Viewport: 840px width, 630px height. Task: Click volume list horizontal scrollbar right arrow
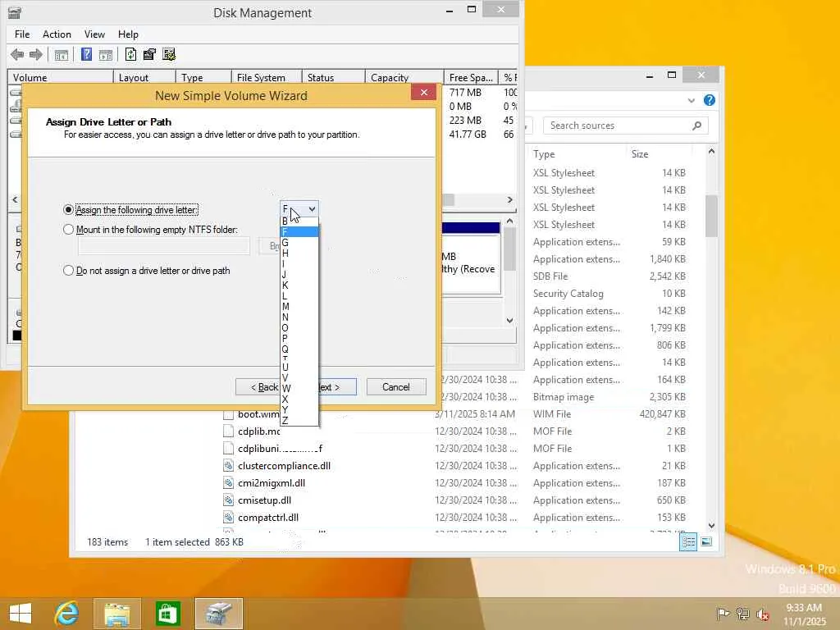[x=510, y=199]
